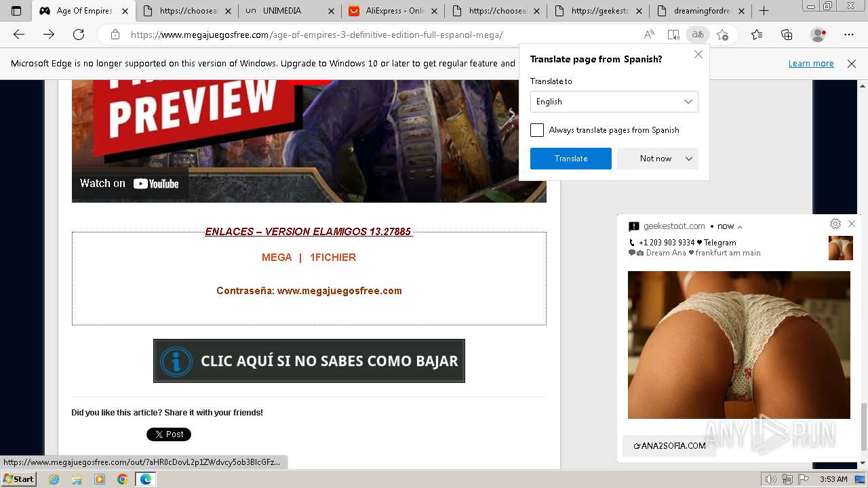Open the notification large image
This screenshot has width=868, height=488.
click(739, 345)
